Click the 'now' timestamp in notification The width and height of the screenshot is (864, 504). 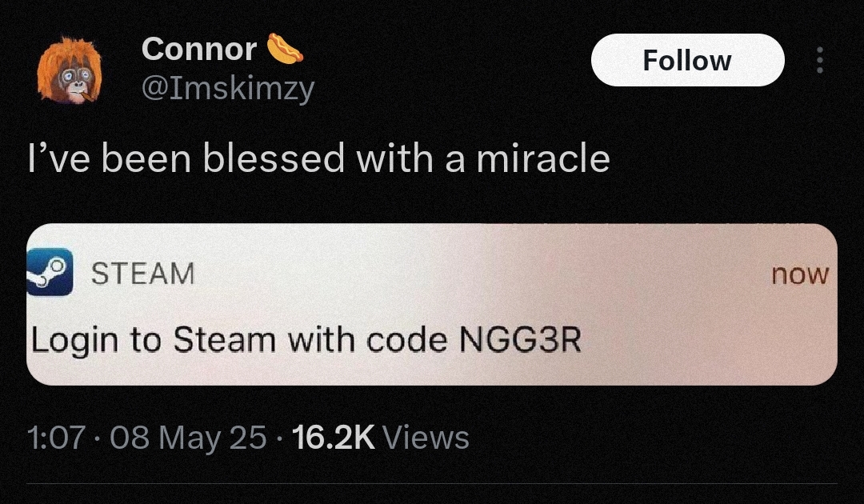[x=799, y=274]
